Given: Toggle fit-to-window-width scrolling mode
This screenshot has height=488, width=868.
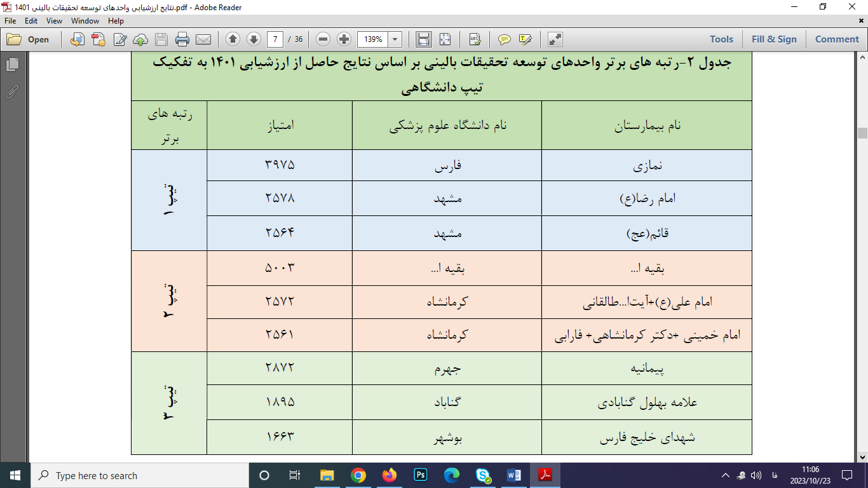Looking at the screenshot, I should click(x=424, y=39).
